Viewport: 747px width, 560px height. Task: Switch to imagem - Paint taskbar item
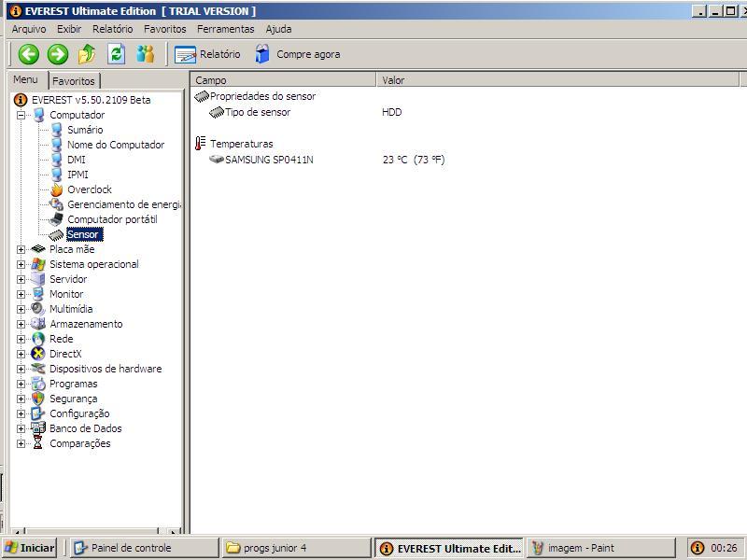[601, 548]
